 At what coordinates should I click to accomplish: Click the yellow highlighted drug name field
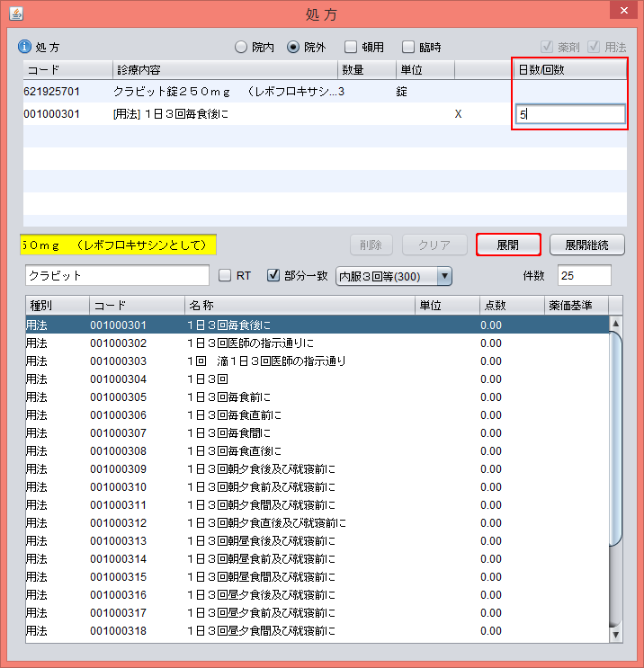click(119, 245)
